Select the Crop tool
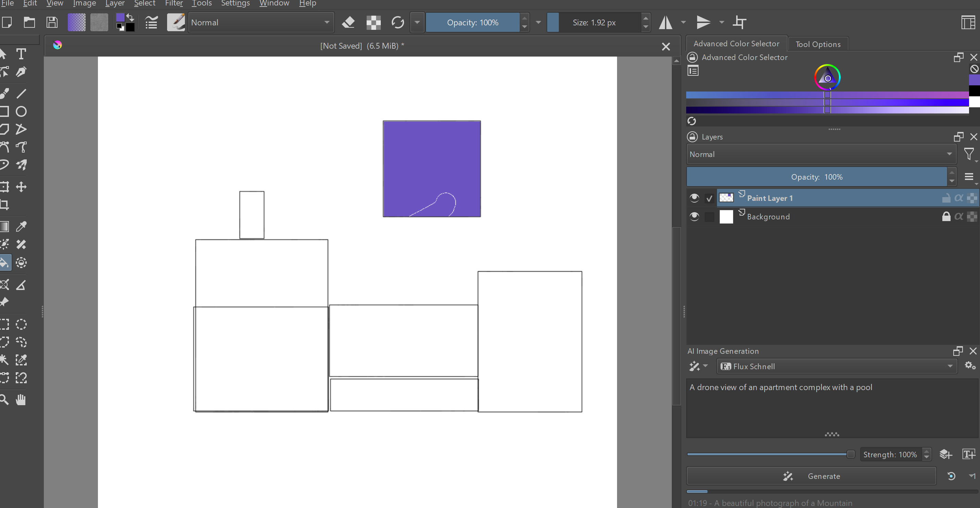The image size is (980, 508). click(x=5, y=205)
